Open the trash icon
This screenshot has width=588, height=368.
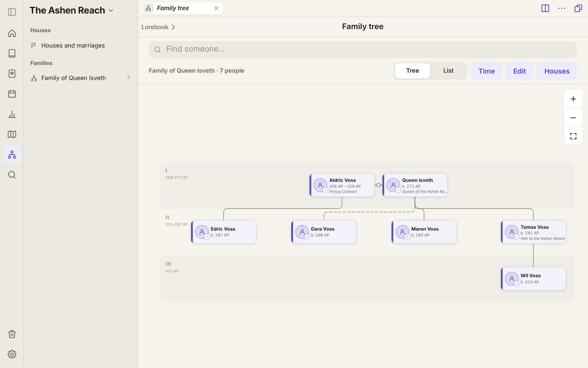[12, 334]
